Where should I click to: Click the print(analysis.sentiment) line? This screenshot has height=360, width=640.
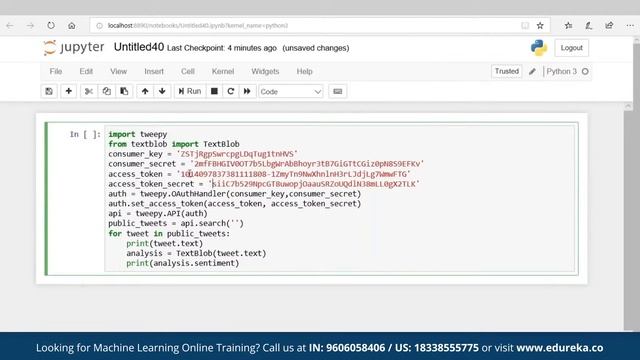[x=182, y=263]
